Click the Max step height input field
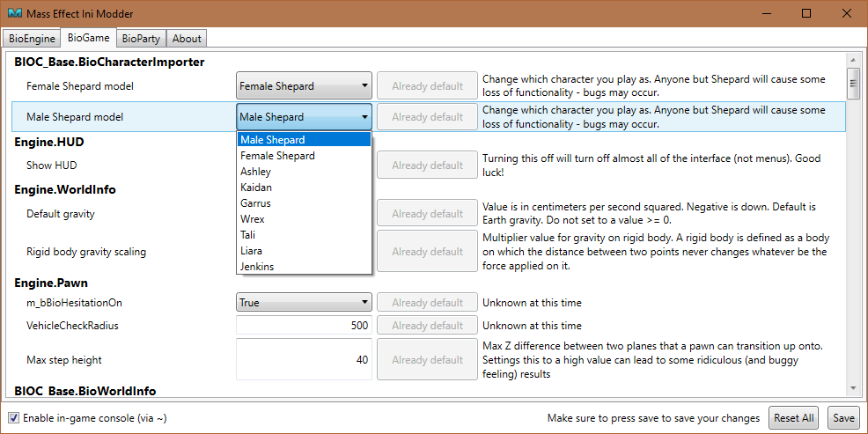The width and height of the screenshot is (868, 434). [x=304, y=360]
